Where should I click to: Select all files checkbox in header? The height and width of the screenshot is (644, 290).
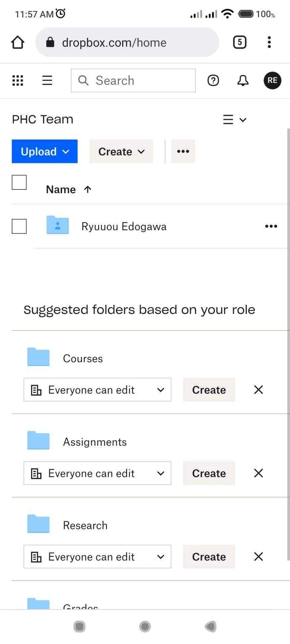(x=19, y=182)
